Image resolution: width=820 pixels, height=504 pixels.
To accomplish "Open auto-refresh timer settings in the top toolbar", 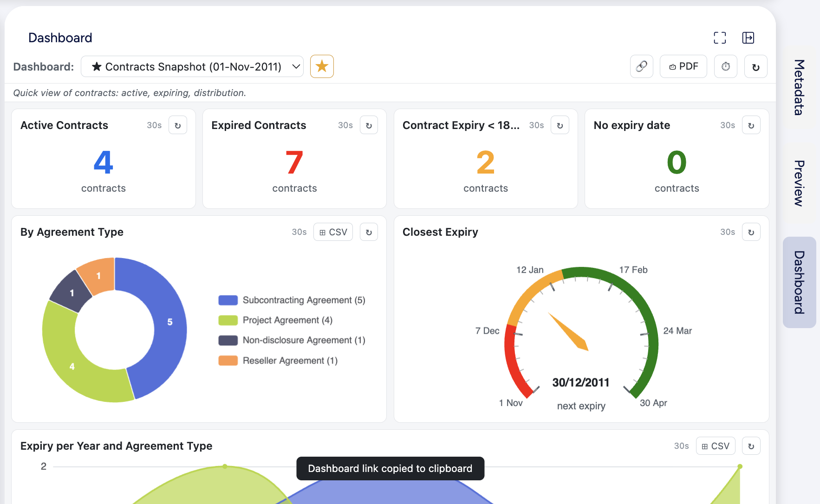I will coord(726,66).
